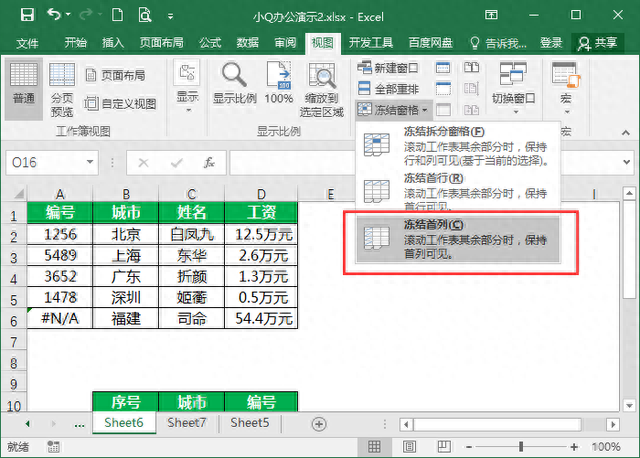The height and width of the screenshot is (458, 640).
Task: Open the Baidu Netdisk (百度网盘) tab
Action: (430, 42)
